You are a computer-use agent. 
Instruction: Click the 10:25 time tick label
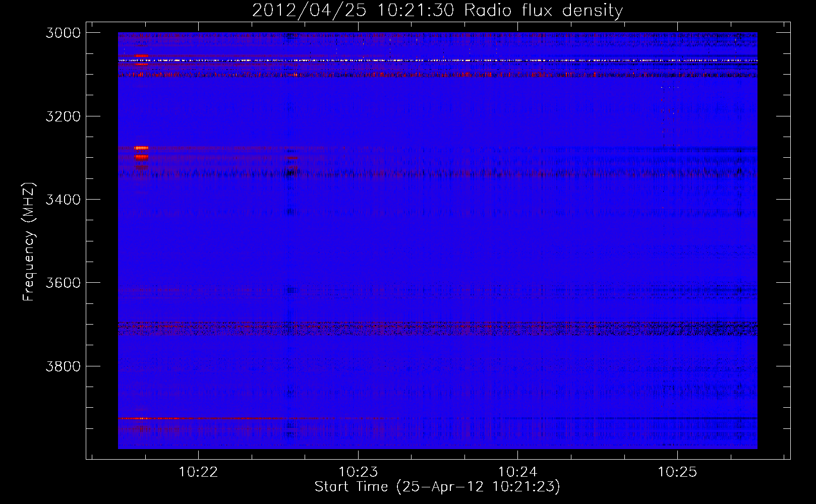(677, 472)
